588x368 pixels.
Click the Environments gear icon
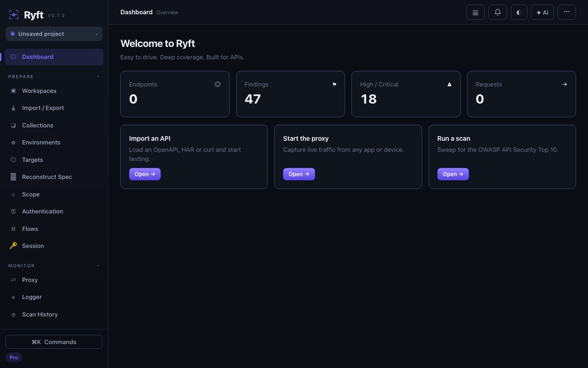pos(13,143)
